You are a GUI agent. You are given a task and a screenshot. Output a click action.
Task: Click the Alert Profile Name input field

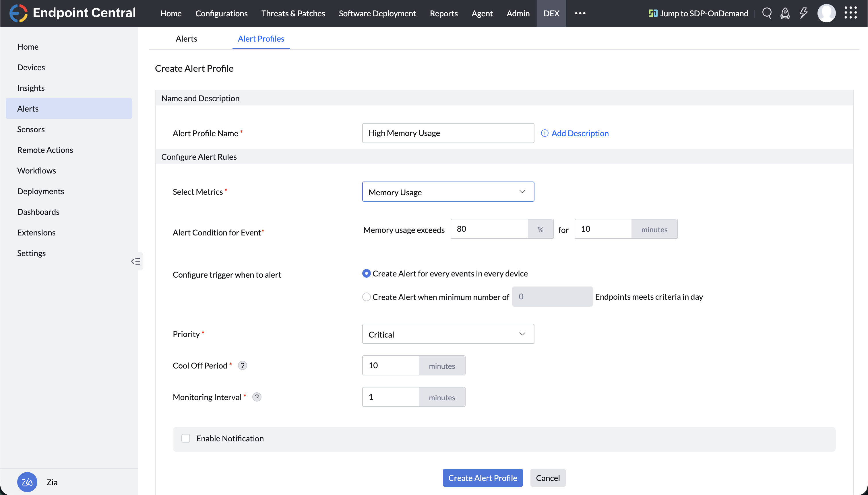447,133
